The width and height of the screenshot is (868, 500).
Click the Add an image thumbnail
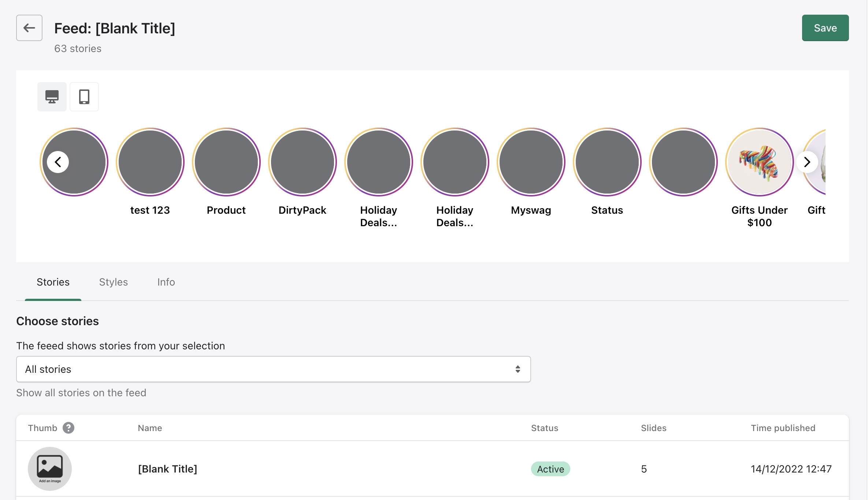[x=50, y=468]
